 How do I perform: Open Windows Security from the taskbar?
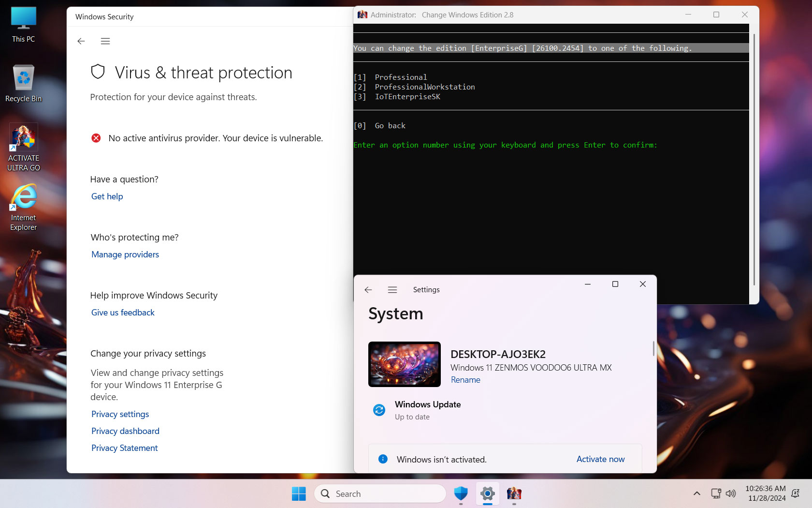tap(461, 494)
